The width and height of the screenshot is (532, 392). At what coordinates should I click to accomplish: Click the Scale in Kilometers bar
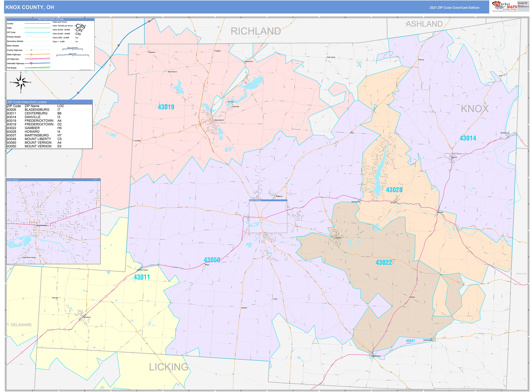pos(72,49)
